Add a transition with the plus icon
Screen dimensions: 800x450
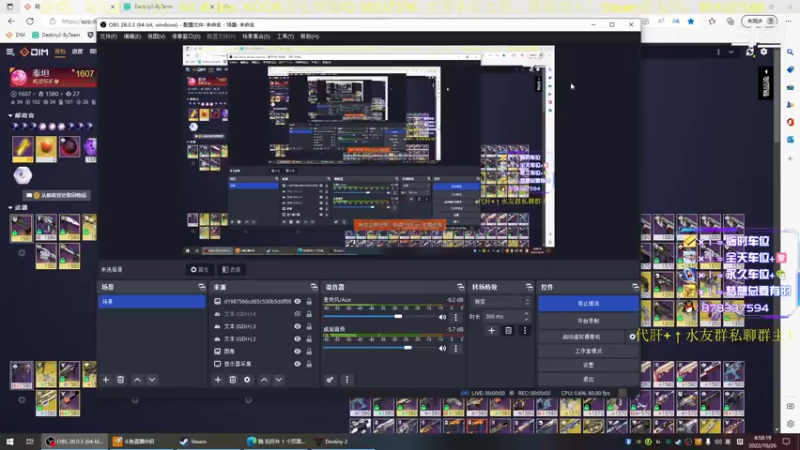click(x=491, y=331)
